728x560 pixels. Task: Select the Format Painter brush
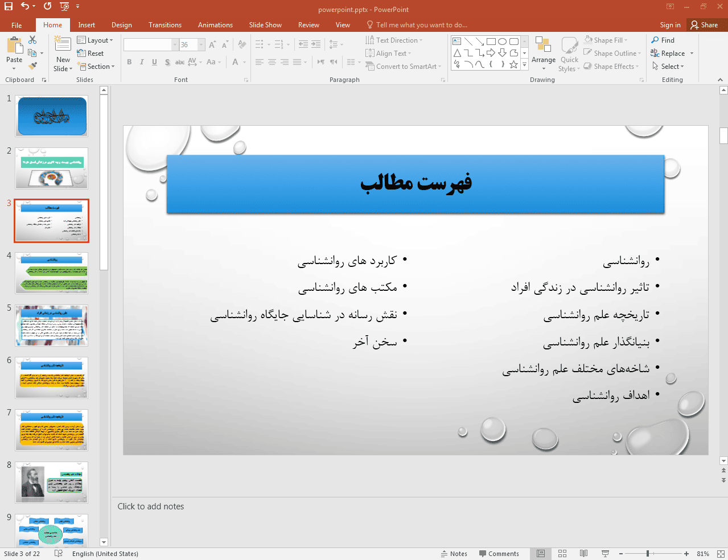pyautogui.click(x=32, y=66)
